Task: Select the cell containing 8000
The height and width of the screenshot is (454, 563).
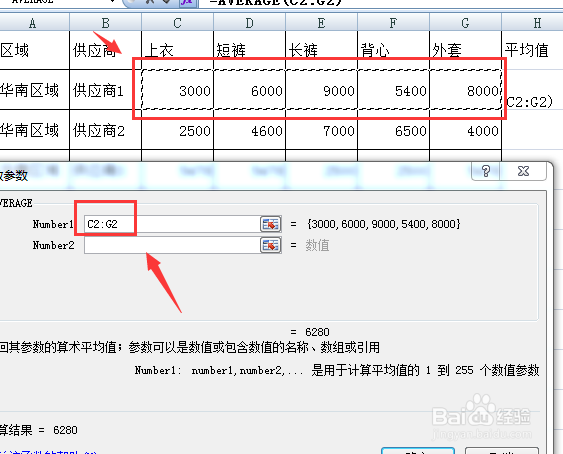Action: [x=465, y=90]
